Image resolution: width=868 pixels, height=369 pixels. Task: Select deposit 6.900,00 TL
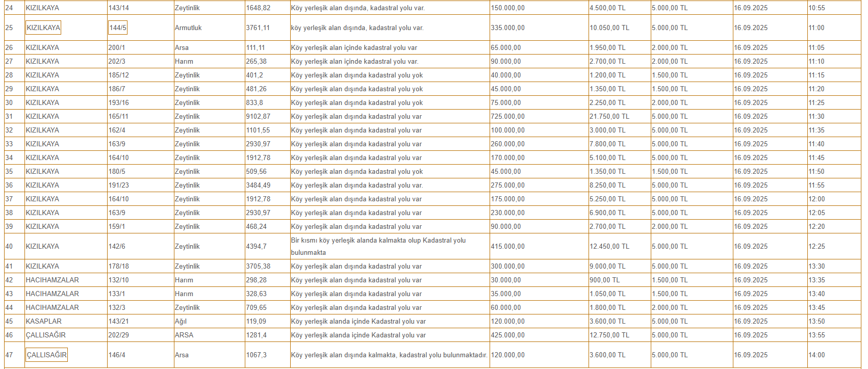point(607,213)
